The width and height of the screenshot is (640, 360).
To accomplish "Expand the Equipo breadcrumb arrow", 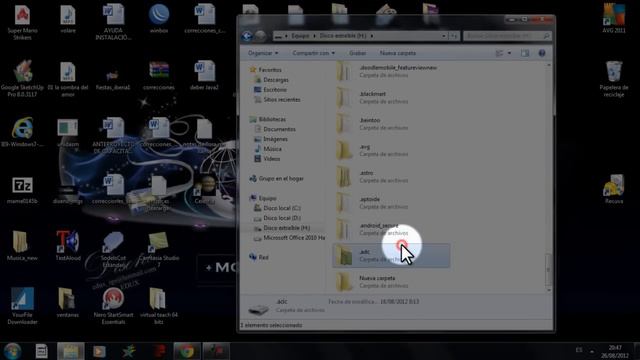I will coord(314,36).
